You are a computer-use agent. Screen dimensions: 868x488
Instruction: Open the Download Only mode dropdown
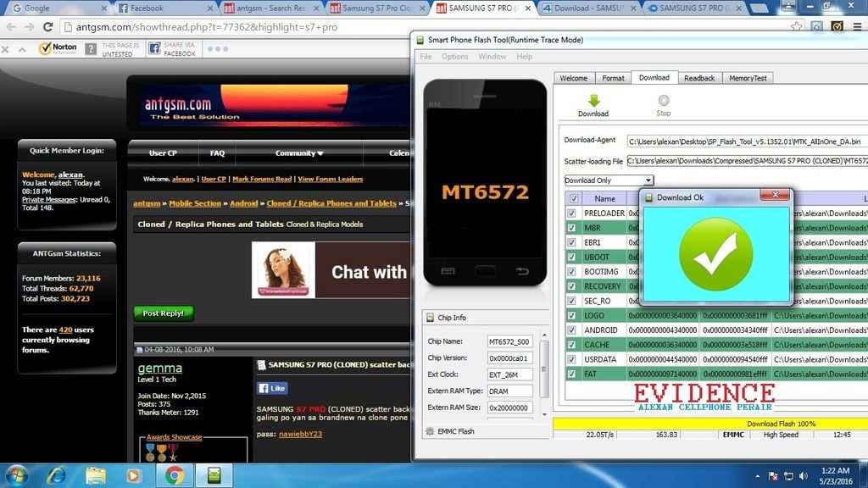tap(609, 180)
